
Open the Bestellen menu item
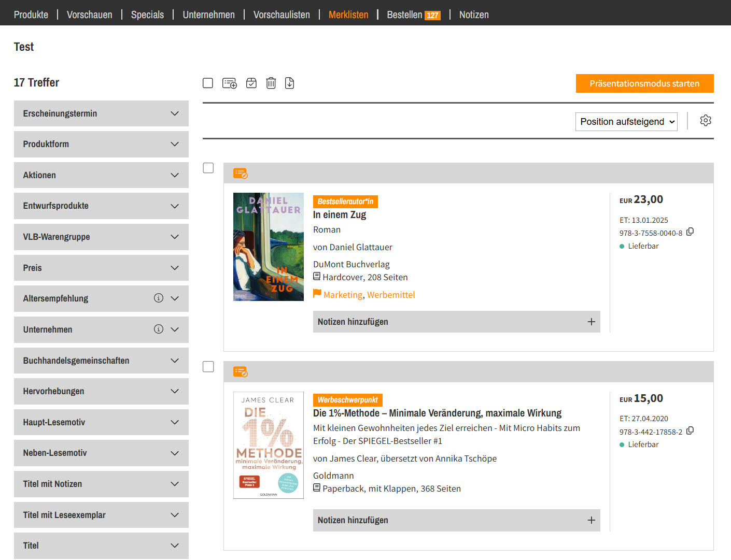404,15
